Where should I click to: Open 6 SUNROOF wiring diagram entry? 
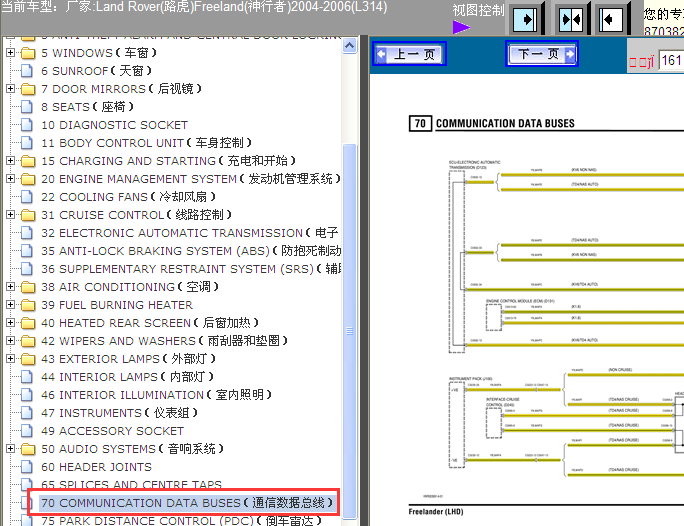(x=96, y=71)
